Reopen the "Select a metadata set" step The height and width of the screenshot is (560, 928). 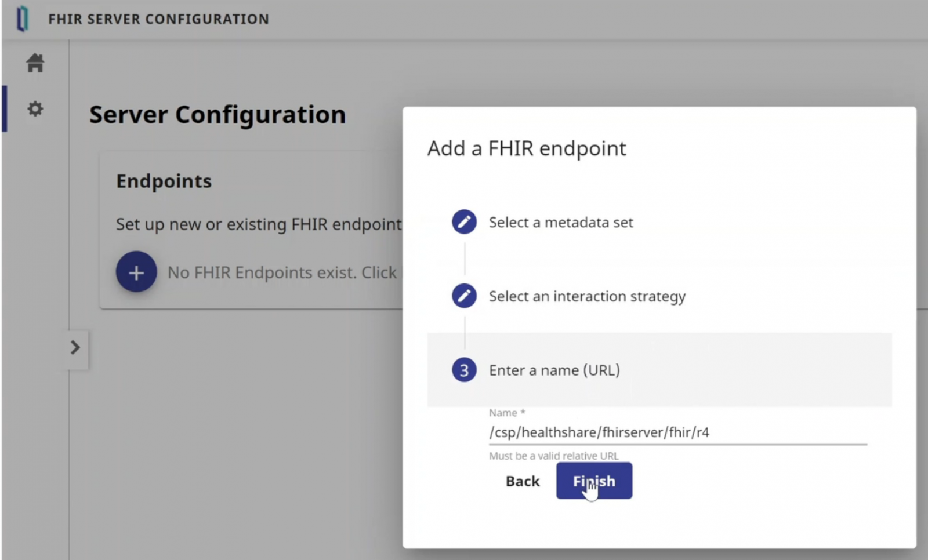[x=560, y=223]
